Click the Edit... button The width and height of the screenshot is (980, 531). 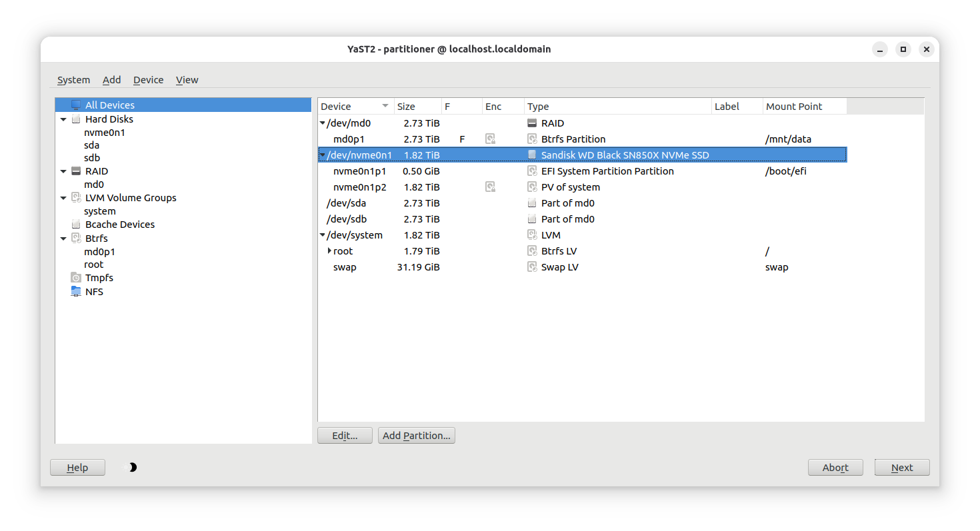345,436
